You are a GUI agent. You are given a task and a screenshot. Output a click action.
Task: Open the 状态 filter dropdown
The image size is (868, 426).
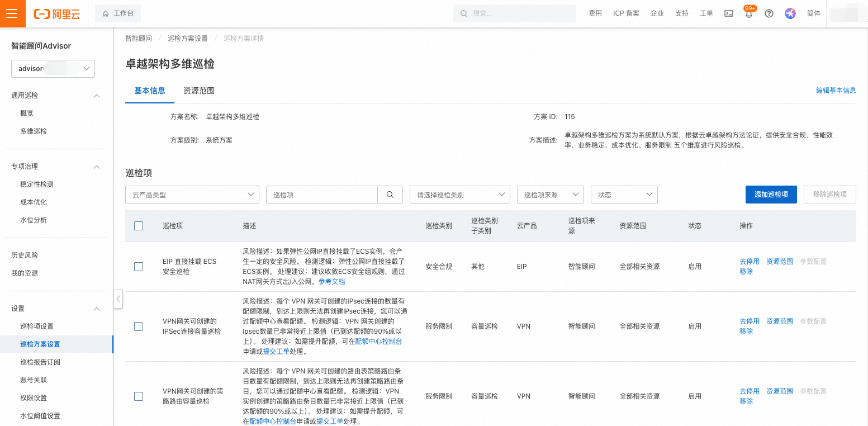click(624, 195)
